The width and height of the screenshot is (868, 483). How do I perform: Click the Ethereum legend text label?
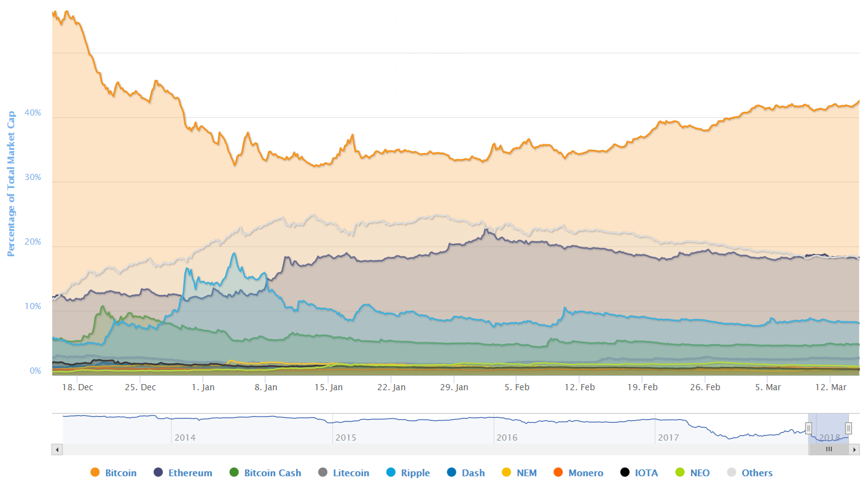tap(190, 473)
